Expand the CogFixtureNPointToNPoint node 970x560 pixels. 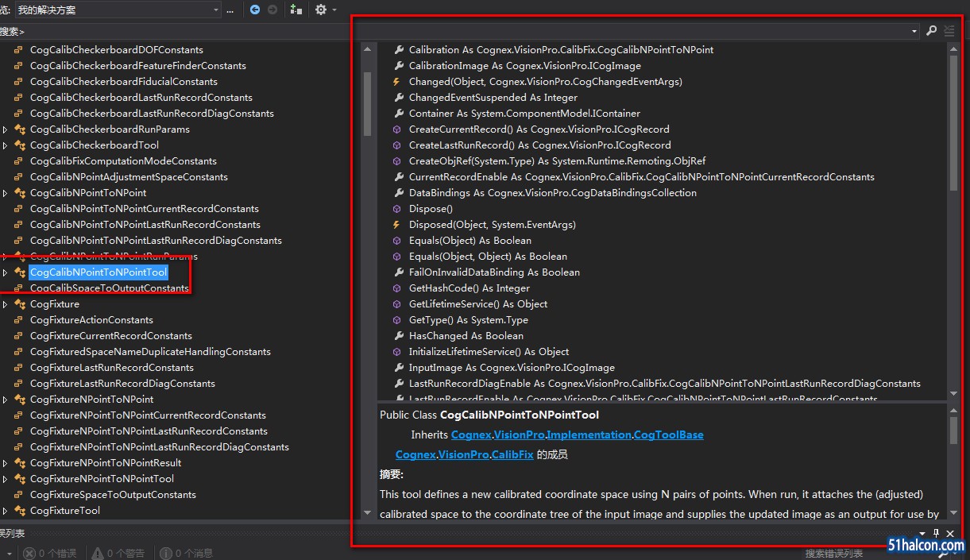(6, 400)
